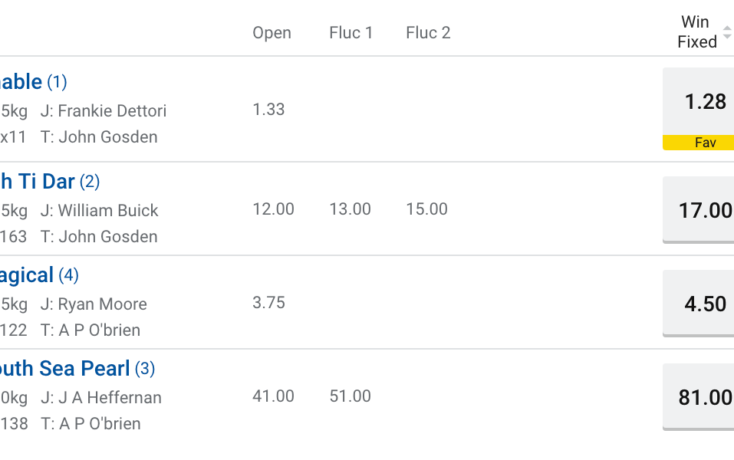Viewport: 734px width, 460px height.
Task: Open Ti Dar (2) runner link
Action: click(x=50, y=182)
